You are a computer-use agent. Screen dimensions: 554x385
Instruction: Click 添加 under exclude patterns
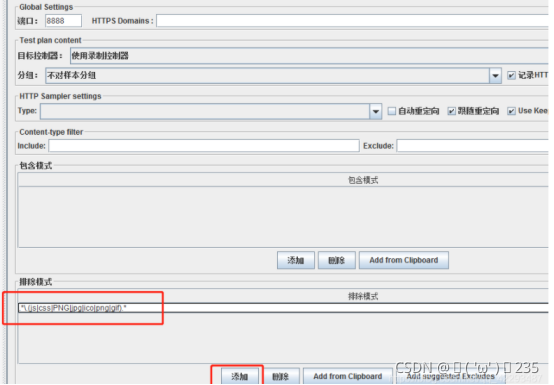[240, 377]
